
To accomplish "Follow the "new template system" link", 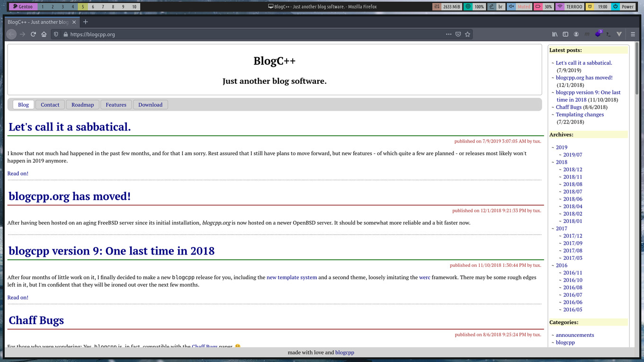I will 292,277.
